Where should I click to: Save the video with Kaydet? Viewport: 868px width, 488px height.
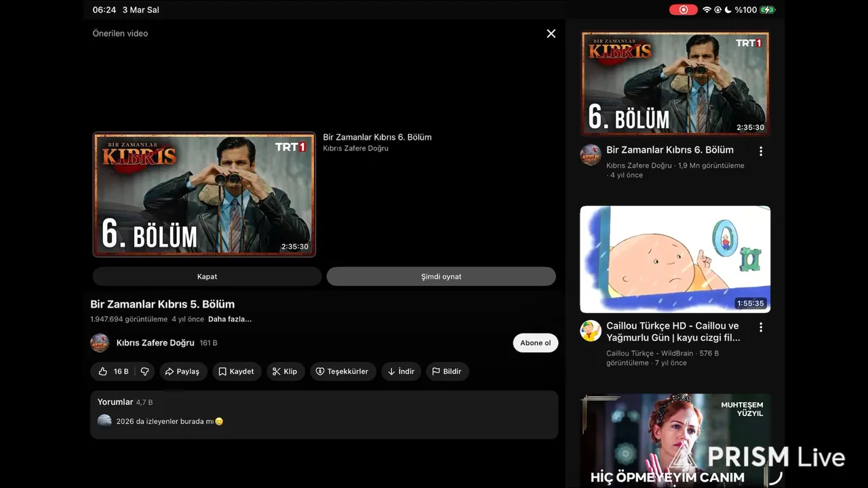[x=237, y=371]
